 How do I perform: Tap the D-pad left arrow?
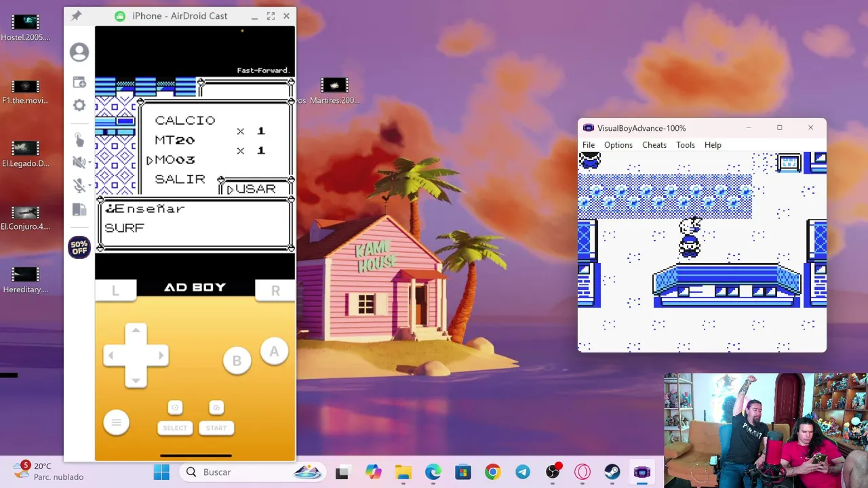pyautogui.click(x=112, y=355)
